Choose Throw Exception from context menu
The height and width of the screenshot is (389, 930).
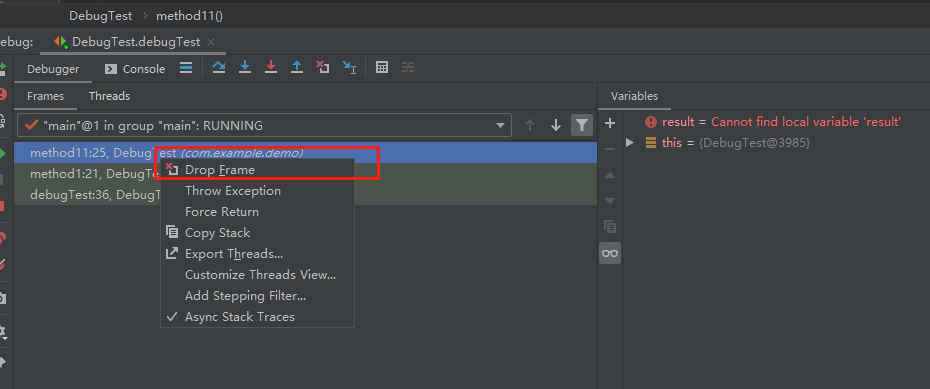coord(257,191)
